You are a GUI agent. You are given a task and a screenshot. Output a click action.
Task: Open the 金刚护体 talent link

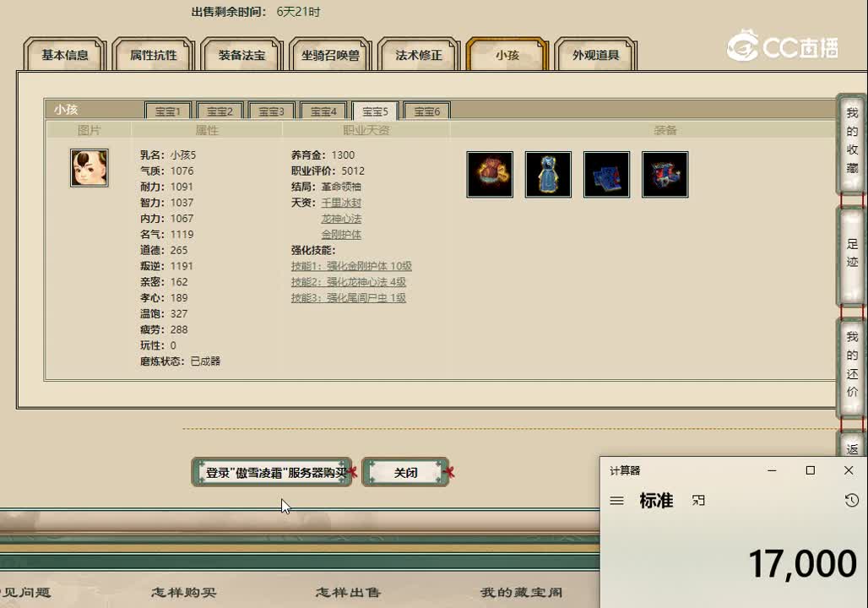coord(341,234)
